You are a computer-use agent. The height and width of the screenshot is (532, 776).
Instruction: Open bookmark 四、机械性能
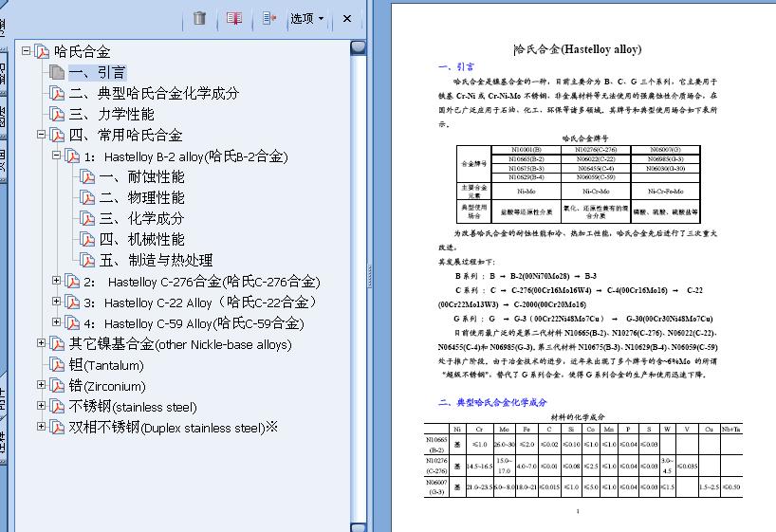[x=141, y=240]
